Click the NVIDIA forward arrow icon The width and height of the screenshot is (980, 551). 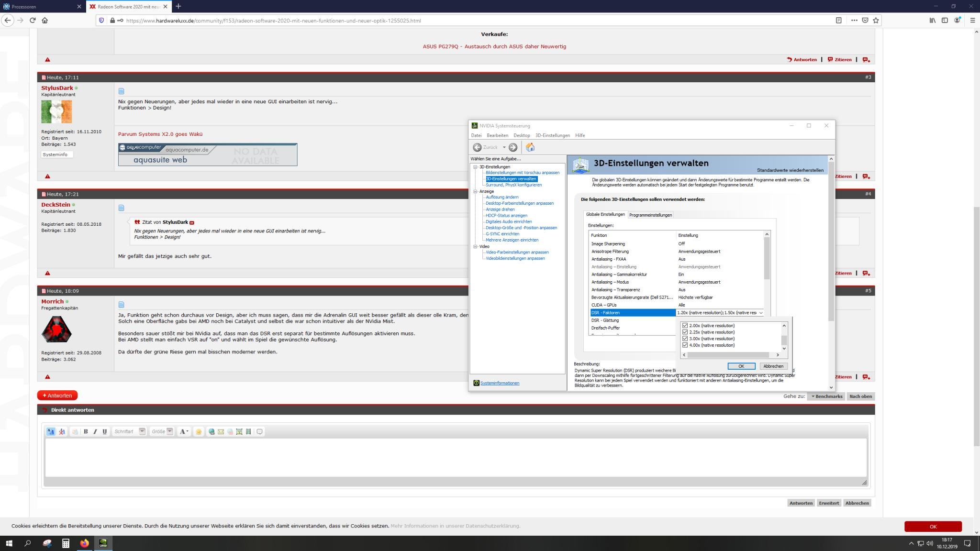tap(513, 147)
